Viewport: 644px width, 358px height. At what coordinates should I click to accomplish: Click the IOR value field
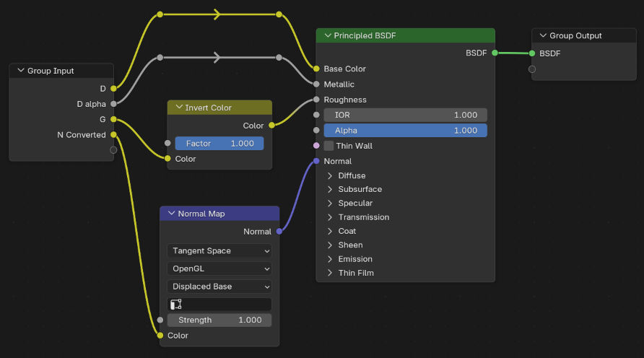point(405,115)
